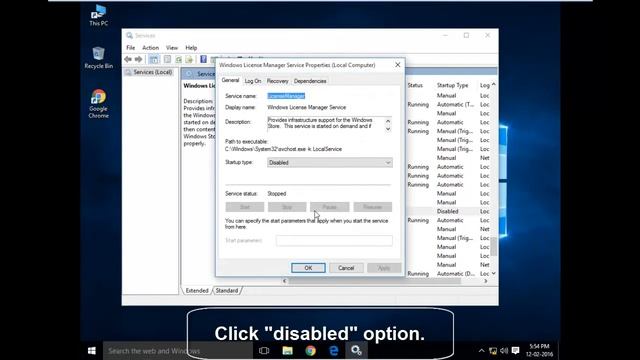
Task: Click the Apply button
Action: [x=384, y=268]
